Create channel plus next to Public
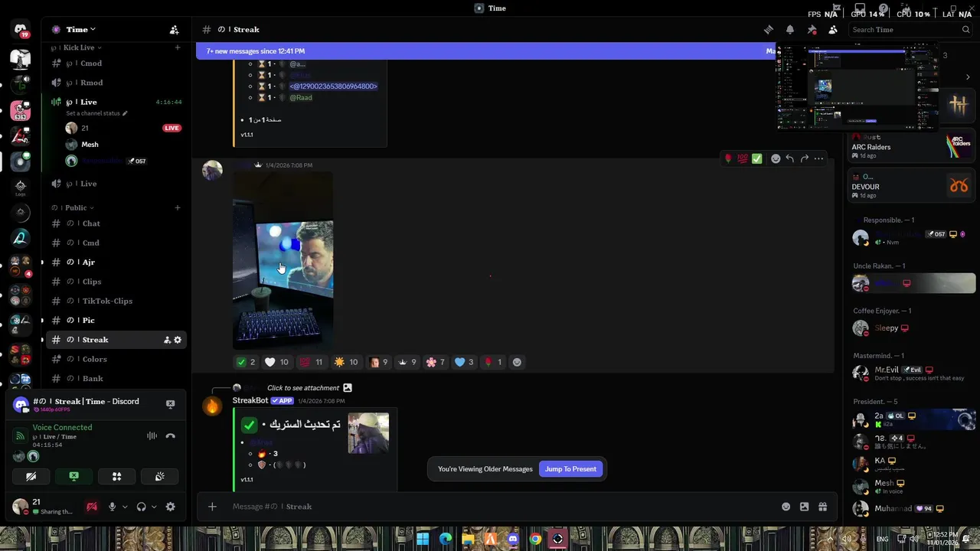The height and width of the screenshot is (551, 980). click(x=178, y=207)
